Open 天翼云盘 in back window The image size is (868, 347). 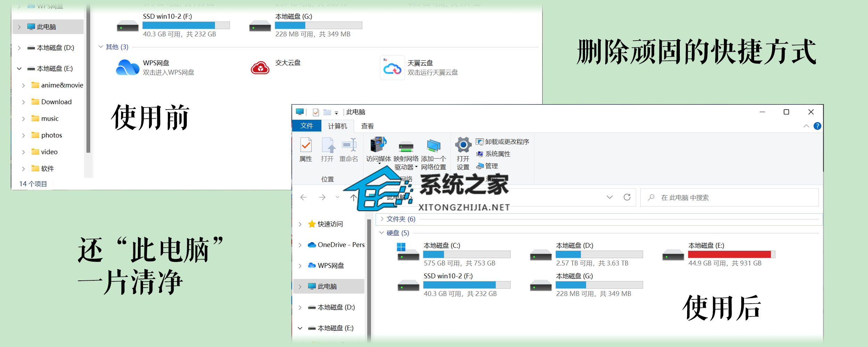[419, 68]
